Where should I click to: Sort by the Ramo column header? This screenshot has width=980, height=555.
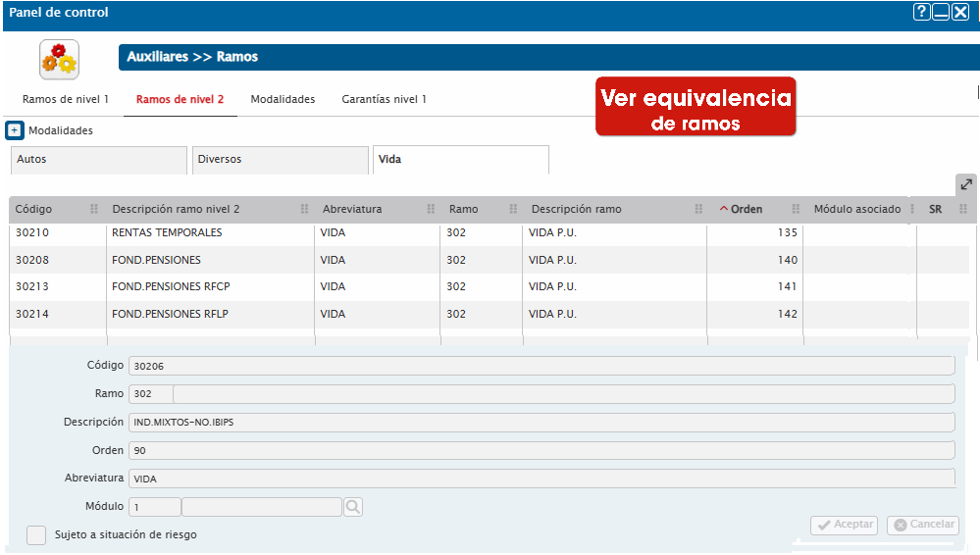463,210
